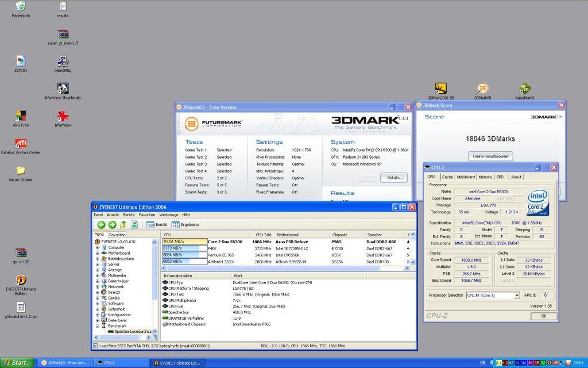Switch to the Memory tab in CPU-Z
Screen dimensions: 588x368
pos(485,177)
